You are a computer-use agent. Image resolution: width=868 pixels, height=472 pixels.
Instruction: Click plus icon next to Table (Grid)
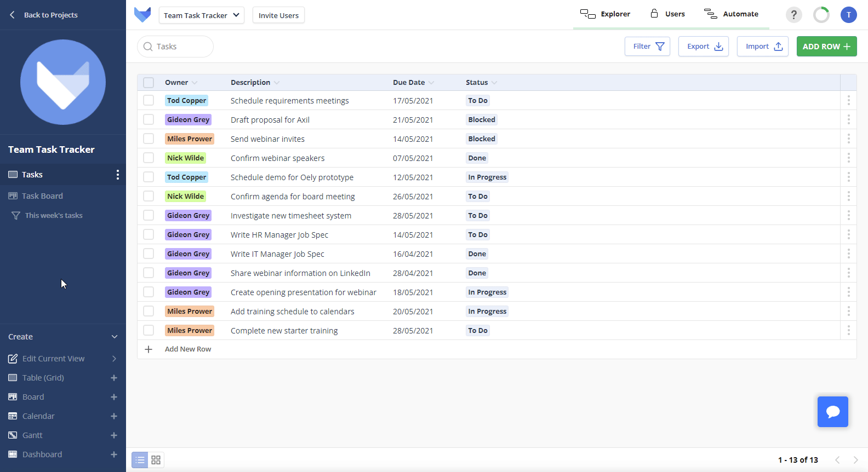(x=114, y=378)
